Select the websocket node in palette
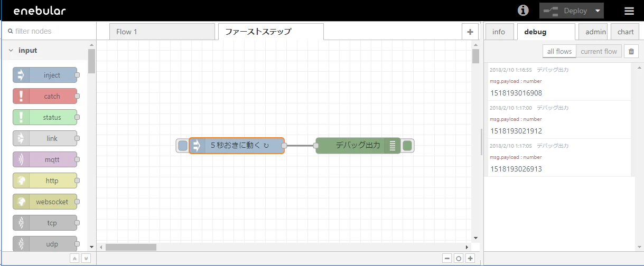 tap(45, 202)
